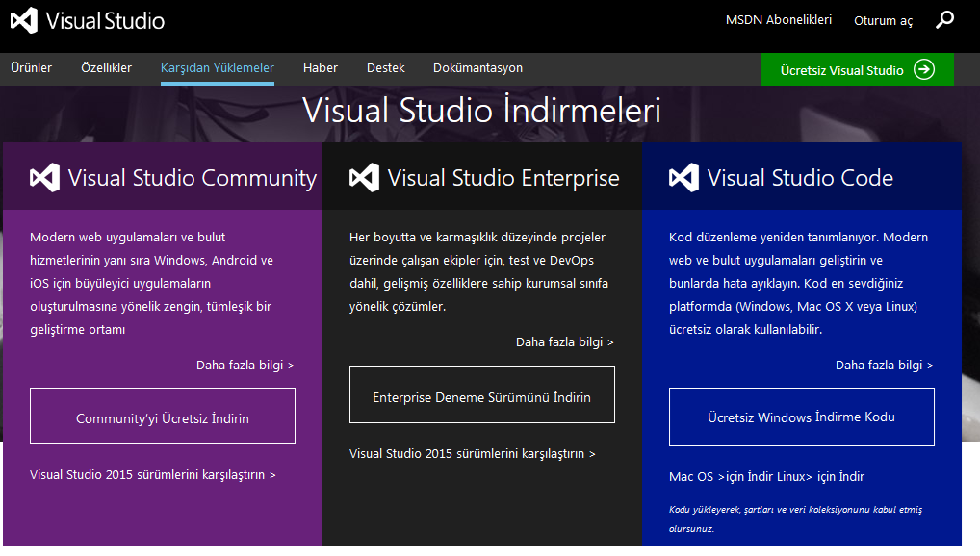This screenshot has width=980, height=556.
Task: Click the Code description starting 'Kod düzenleme yeniden'
Action: coord(798,283)
